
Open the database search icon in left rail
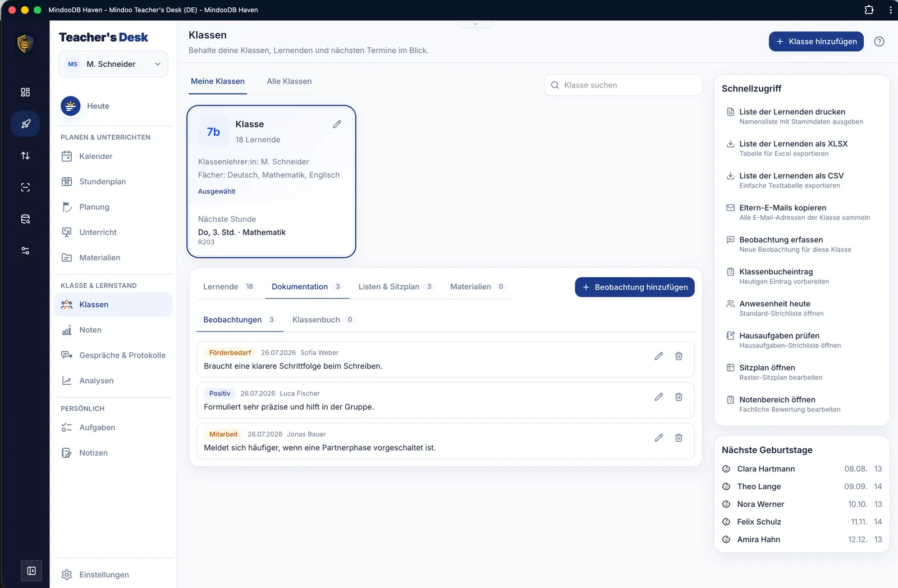[x=25, y=219]
